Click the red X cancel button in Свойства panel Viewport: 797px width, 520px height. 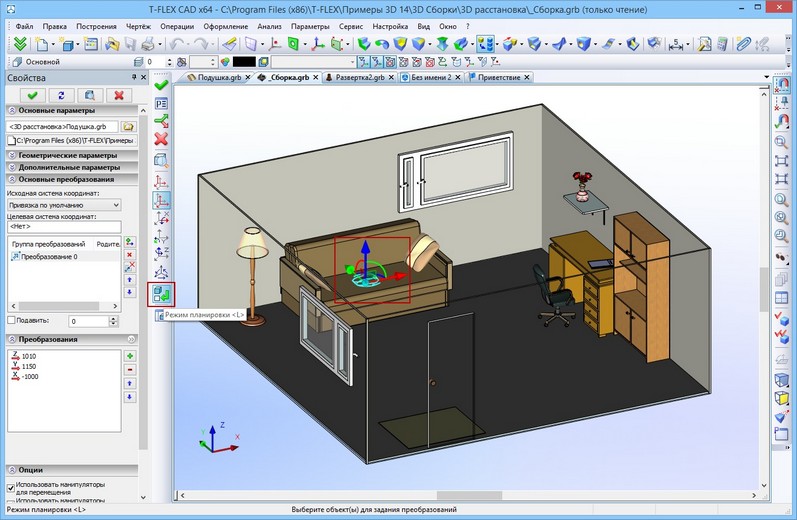click(x=119, y=95)
